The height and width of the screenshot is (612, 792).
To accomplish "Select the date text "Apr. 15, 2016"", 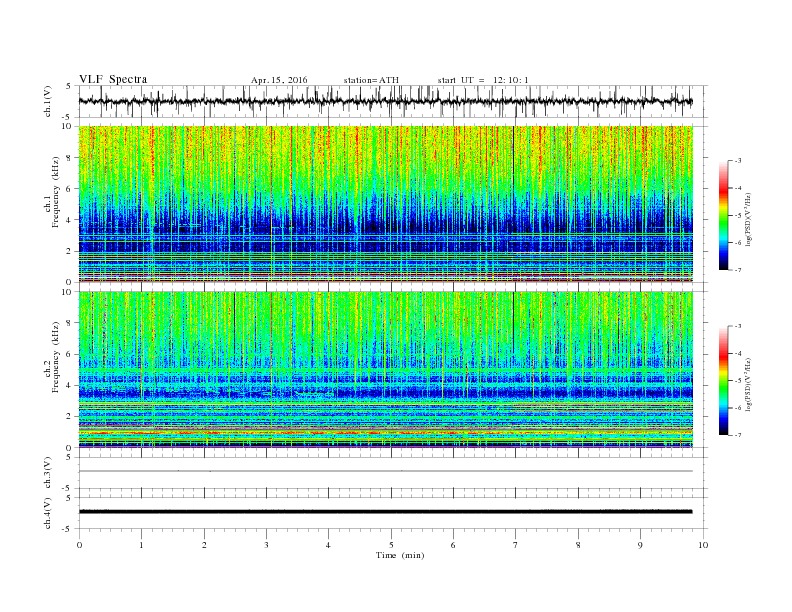I will point(279,80).
